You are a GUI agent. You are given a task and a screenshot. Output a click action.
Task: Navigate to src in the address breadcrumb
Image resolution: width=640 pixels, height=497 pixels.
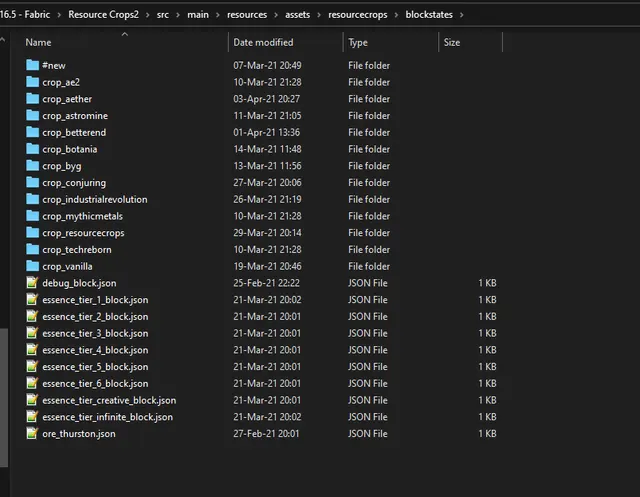tap(162, 15)
